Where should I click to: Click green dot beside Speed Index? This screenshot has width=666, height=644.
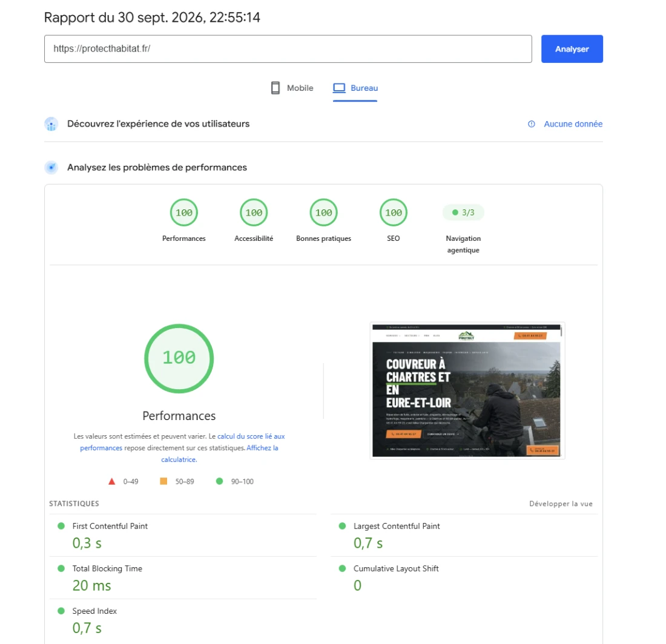tap(61, 611)
